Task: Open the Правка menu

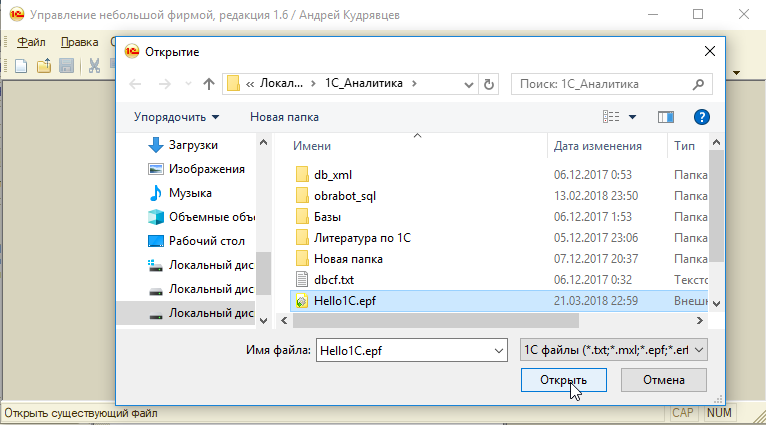Action: [x=78, y=42]
